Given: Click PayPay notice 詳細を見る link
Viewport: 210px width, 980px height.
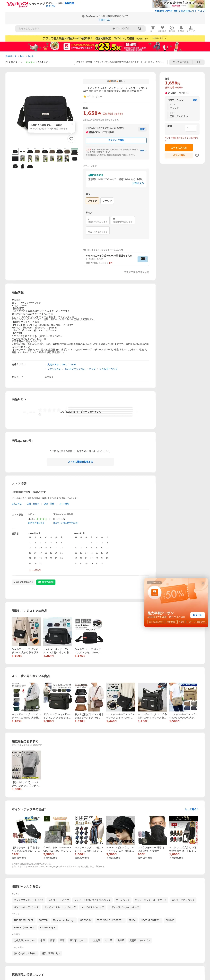Looking at the screenshot, I should [x=105, y=20].
